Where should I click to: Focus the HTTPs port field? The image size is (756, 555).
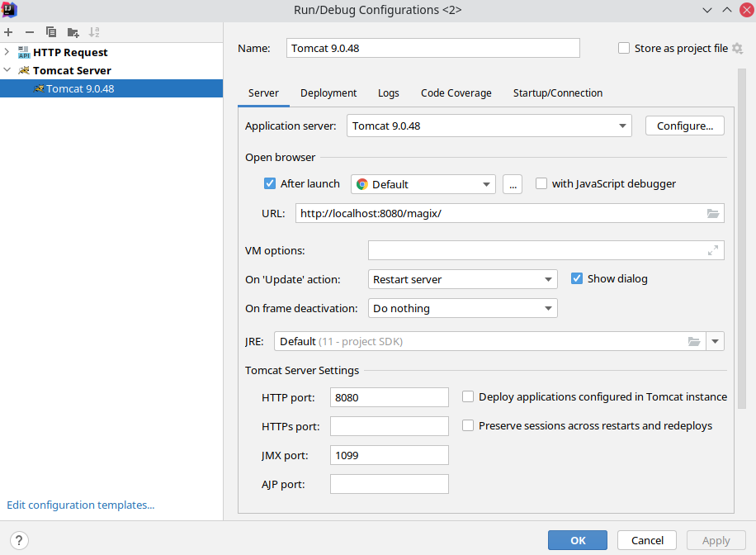click(x=389, y=427)
